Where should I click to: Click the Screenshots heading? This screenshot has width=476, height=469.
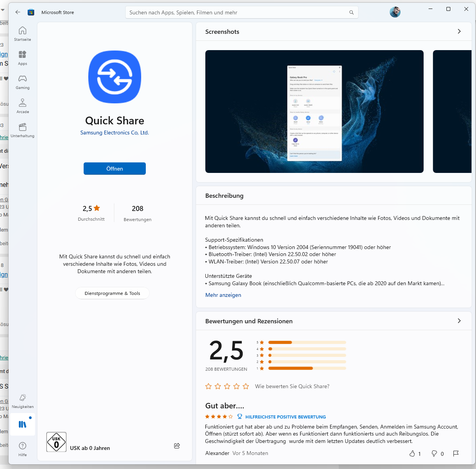[222, 32]
